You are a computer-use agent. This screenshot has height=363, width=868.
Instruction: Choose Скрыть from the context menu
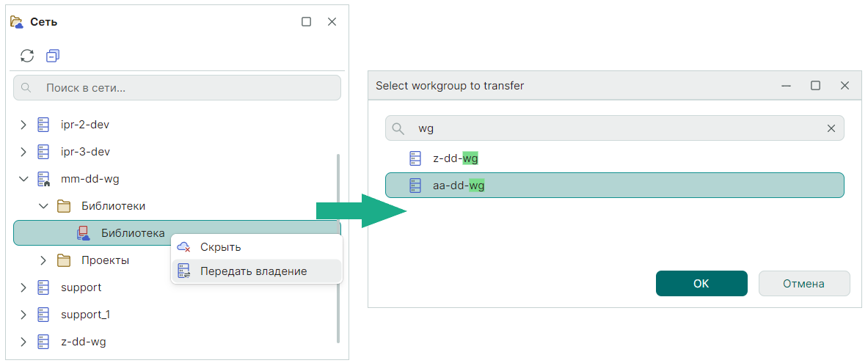[x=220, y=247]
